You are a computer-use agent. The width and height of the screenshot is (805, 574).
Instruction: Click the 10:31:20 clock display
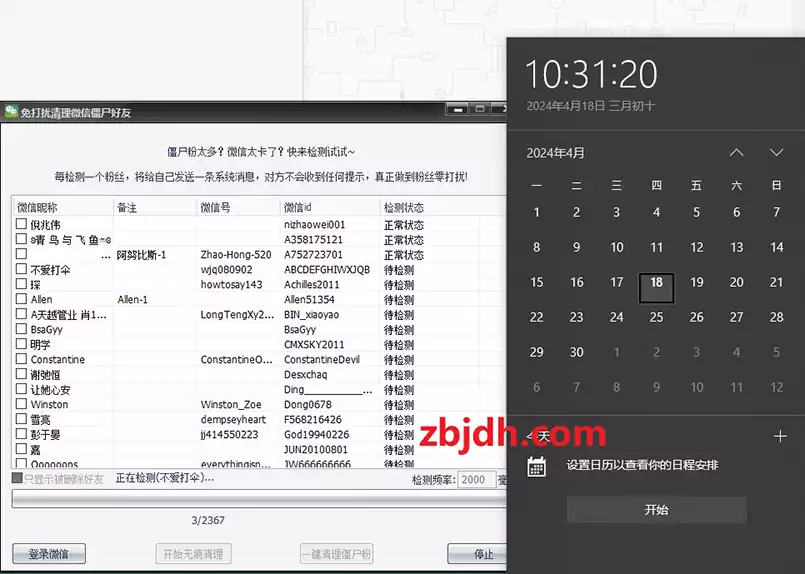pos(591,74)
